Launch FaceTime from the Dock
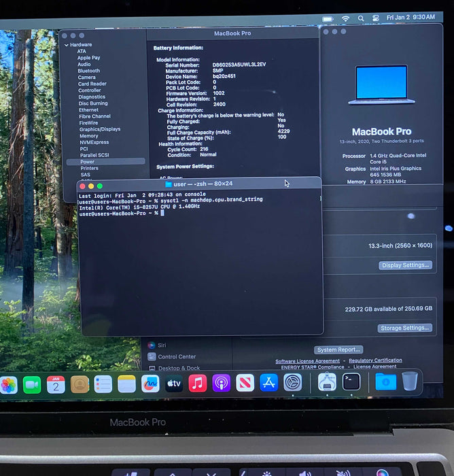The width and height of the screenshot is (454, 476). pos(32,385)
